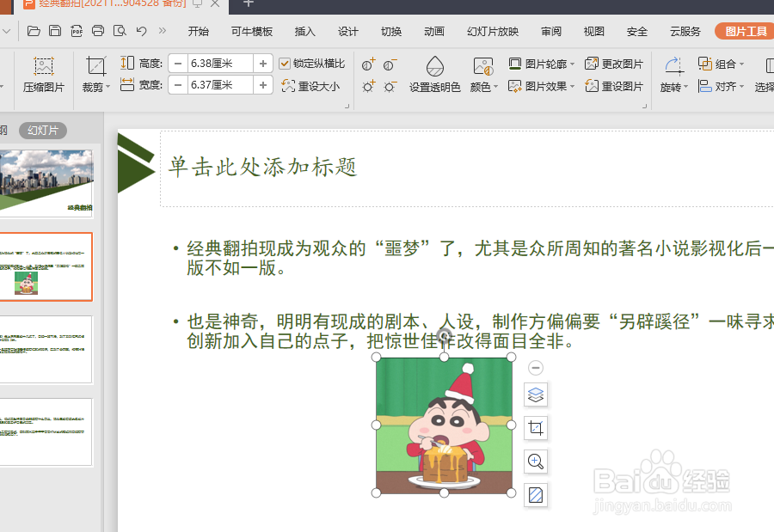Select the Picture Tools (图片工具) tab

[x=746, y=31]
